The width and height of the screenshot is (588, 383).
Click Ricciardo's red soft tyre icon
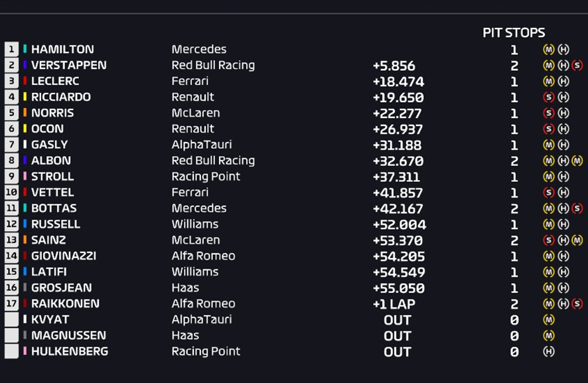coord(549,97)
